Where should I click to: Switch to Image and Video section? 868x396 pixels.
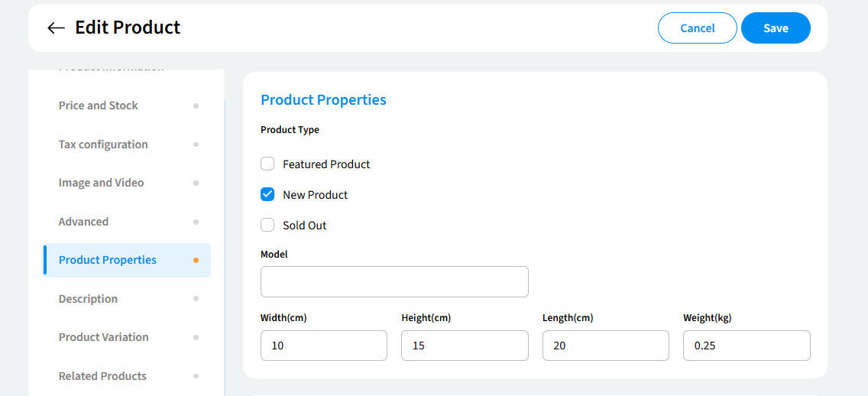pos(101,183)
